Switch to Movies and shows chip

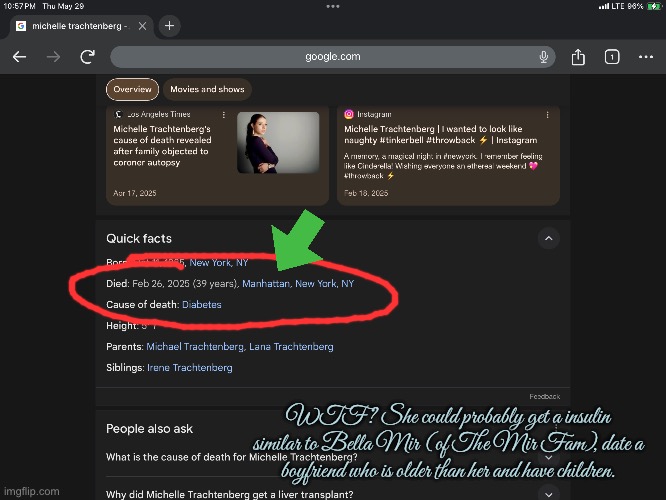tap(207, 89)
